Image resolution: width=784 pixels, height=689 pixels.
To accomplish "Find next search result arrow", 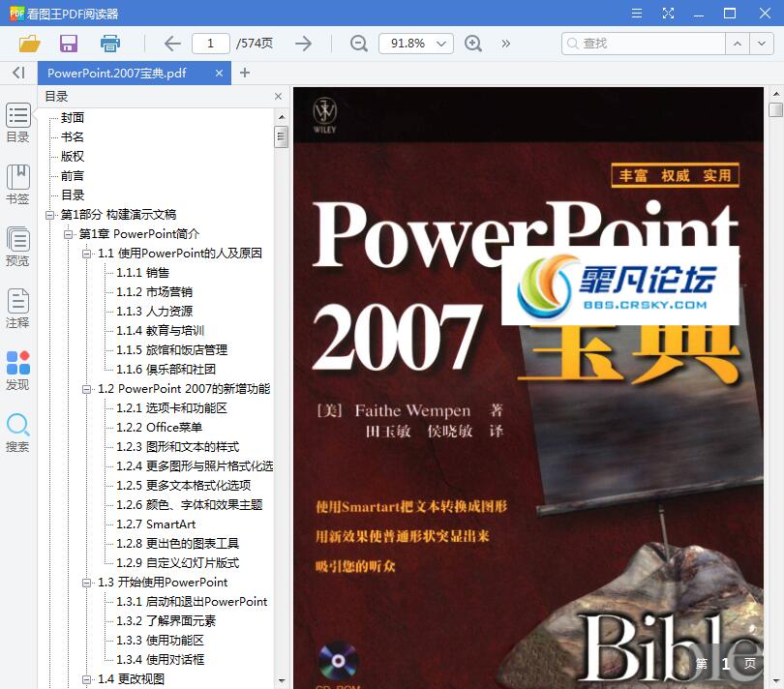I will point(762,44).
